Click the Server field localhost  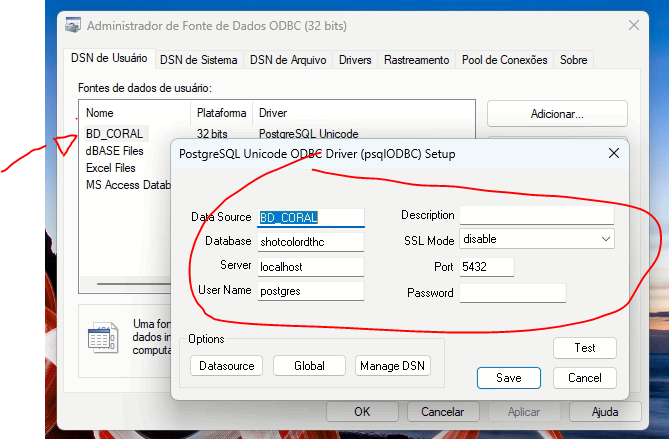click(x=311, y=267)
